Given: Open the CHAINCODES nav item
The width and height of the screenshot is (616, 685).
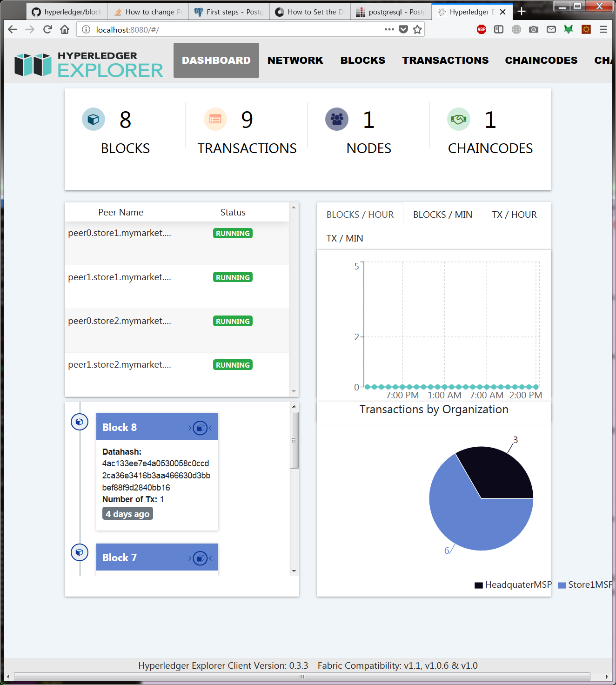Looking at the screenshot, I should point(541,60).
